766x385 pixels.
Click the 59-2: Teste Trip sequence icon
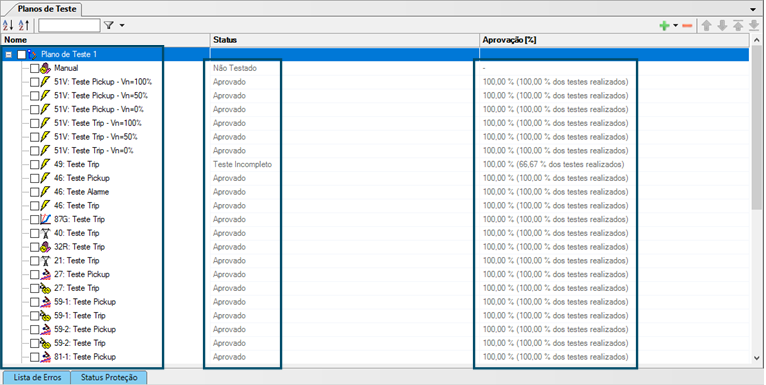[x=45, y=343]
